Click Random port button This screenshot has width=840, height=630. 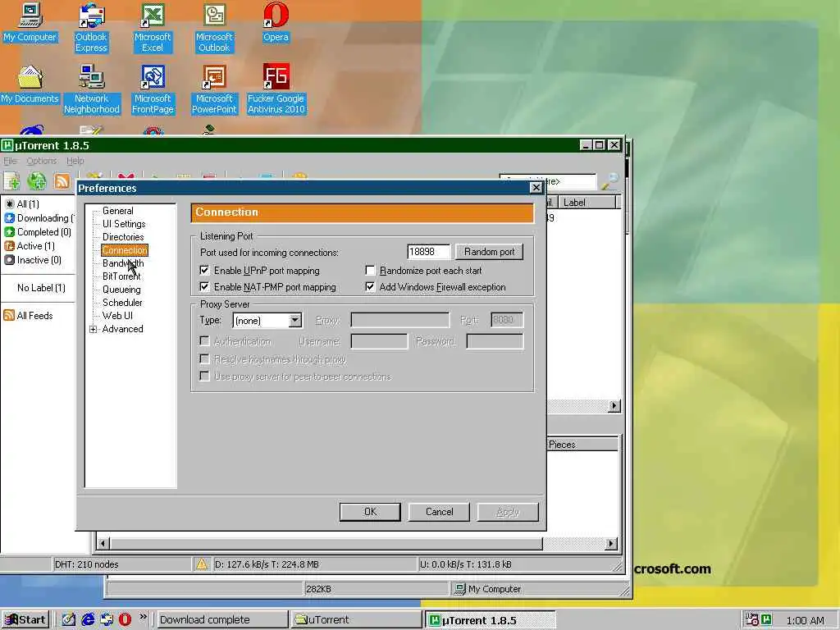489,252
